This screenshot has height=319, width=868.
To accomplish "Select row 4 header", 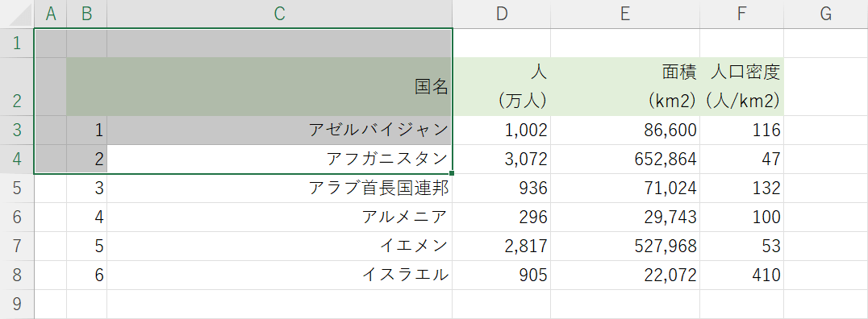I will [17, 159].
